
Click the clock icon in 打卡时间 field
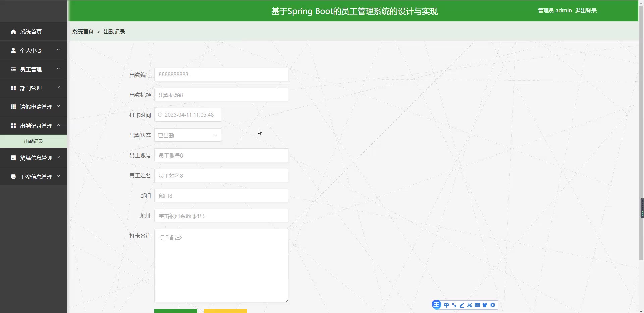(x=160, y=115)
